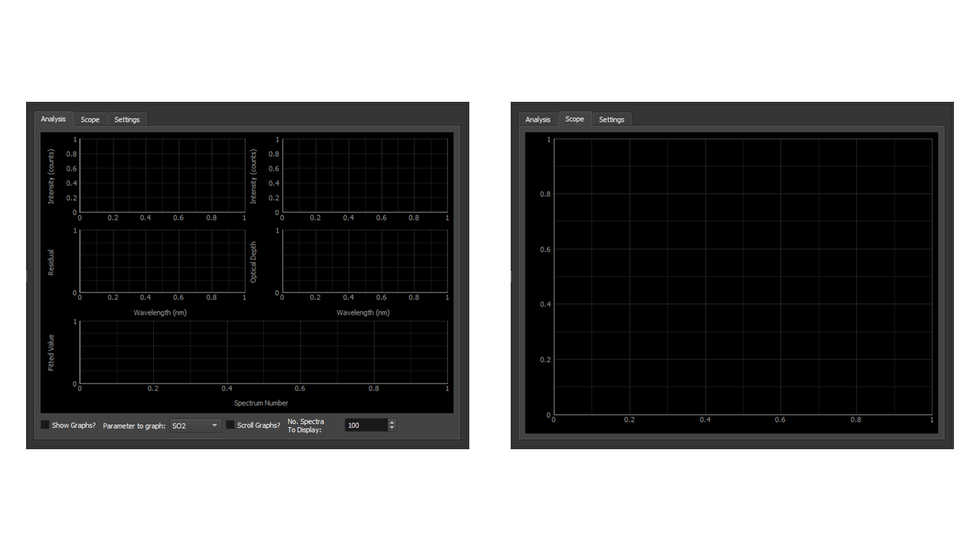This screenshot has height=551, width=980.
Task: Click inside the Residual plot area
Action: (162, 261)
